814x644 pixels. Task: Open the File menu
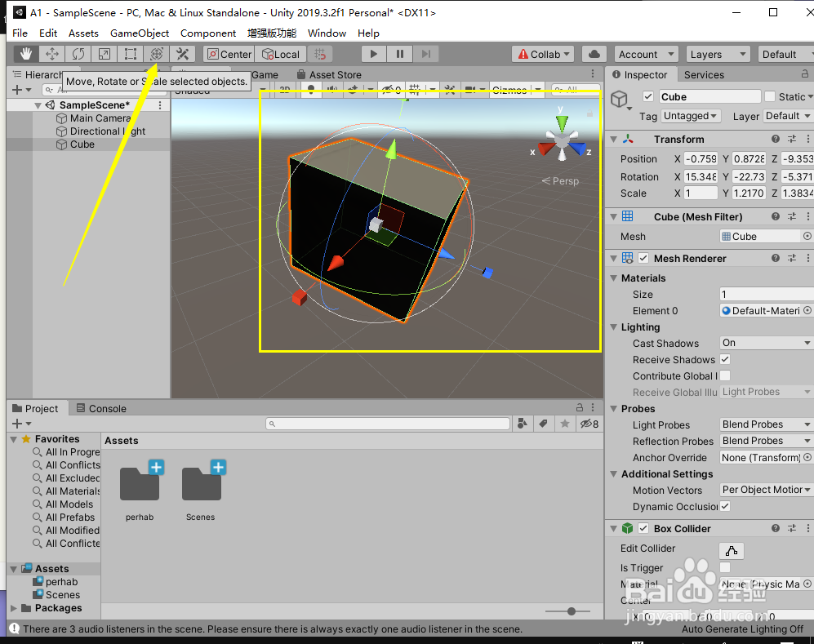coord(20,33)
